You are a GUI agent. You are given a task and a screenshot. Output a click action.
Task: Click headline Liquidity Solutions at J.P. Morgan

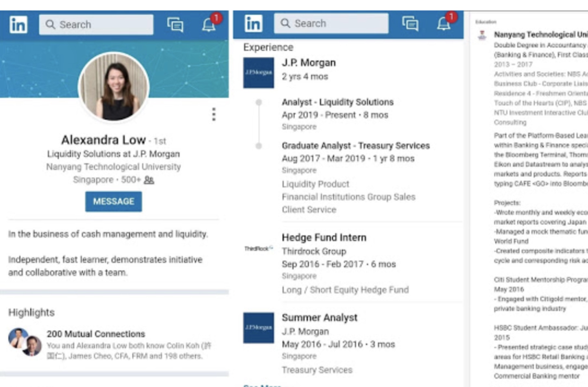113,154
